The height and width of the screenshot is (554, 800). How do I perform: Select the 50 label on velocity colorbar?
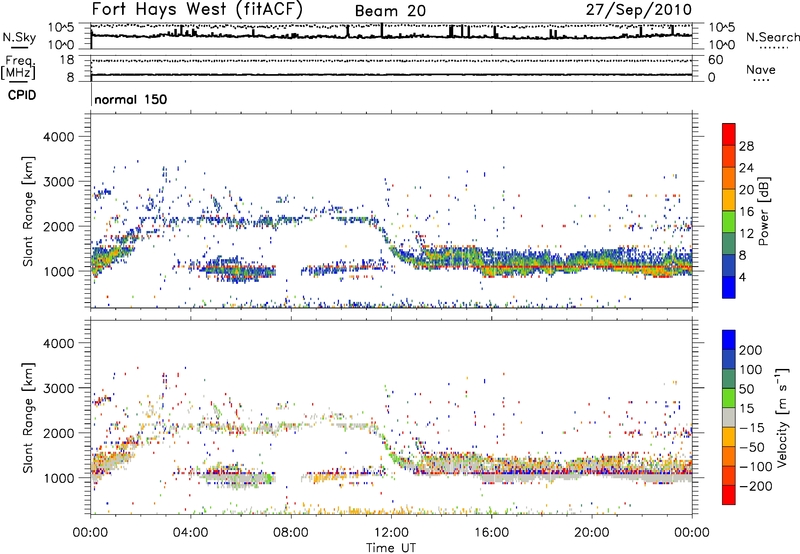click(746, 389)
